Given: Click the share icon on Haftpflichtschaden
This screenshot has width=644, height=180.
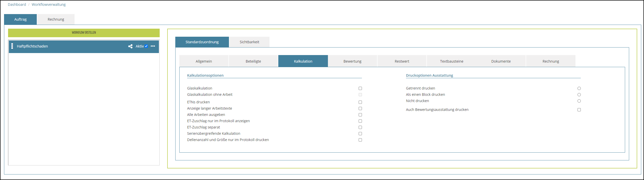Looking at the screenshot, I should tap(130, 46).
